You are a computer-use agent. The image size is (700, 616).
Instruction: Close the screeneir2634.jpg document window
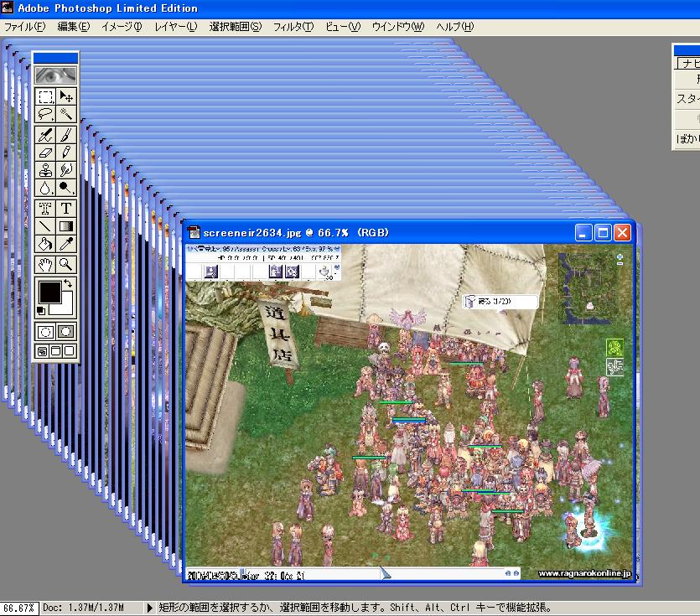622,232
